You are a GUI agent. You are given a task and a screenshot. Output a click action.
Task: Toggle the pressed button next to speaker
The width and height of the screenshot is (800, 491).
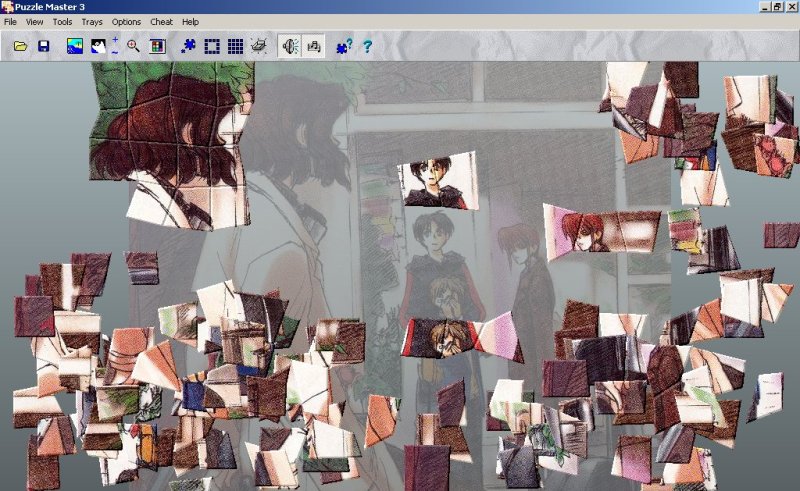[314, 46]
